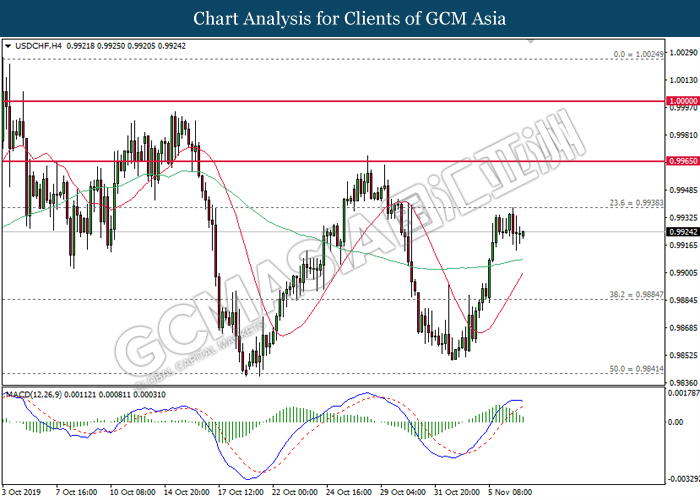
Task: Click the Chart Analysis for Clients title
Action: 350,18
